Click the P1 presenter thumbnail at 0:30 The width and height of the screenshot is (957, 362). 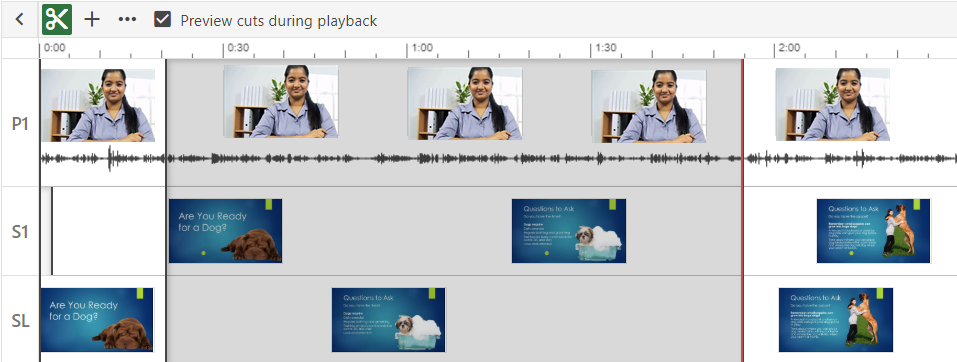coord(281,101)
